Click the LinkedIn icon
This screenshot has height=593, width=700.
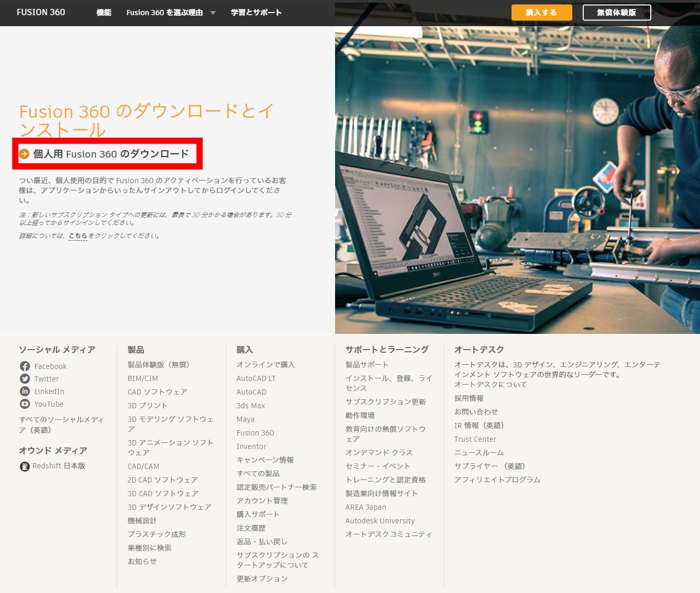tap(25, 391)
